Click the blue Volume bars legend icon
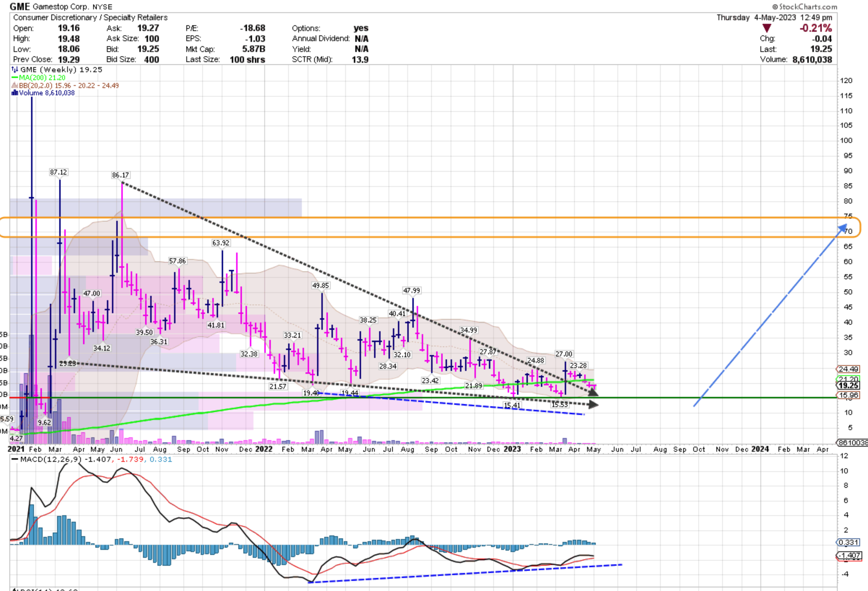The width and height of the screenshot is (868, 591). [x=15, y=93]
